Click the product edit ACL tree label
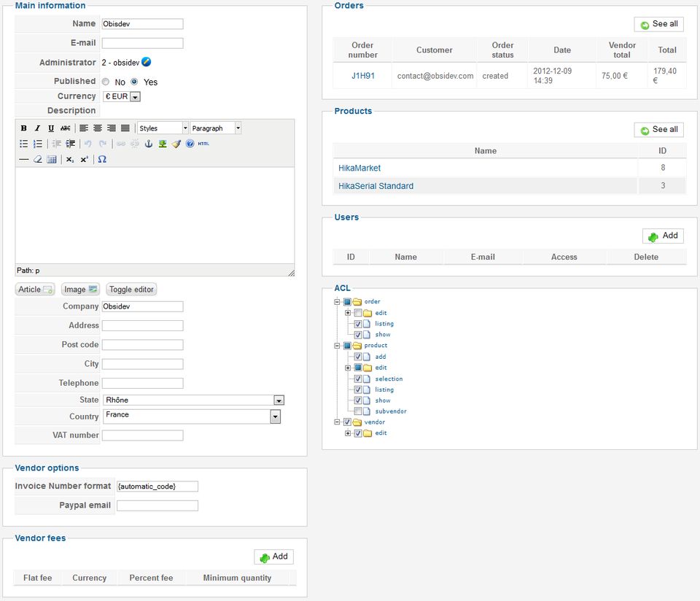 [x=381, y=368]
